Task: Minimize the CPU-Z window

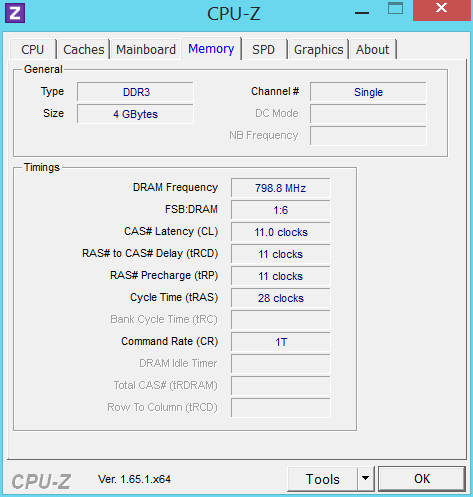Action: click(362, 13)
